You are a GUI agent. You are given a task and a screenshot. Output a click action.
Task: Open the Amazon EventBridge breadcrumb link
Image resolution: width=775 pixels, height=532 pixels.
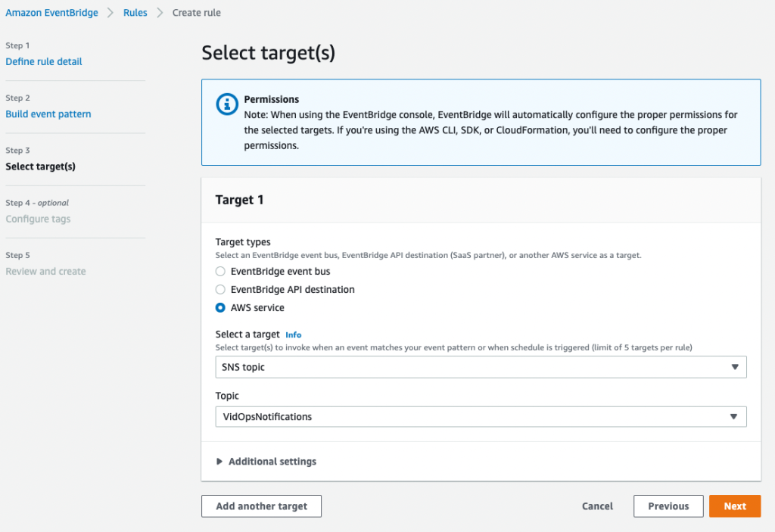pyautogui.click(x=51, y=12)
